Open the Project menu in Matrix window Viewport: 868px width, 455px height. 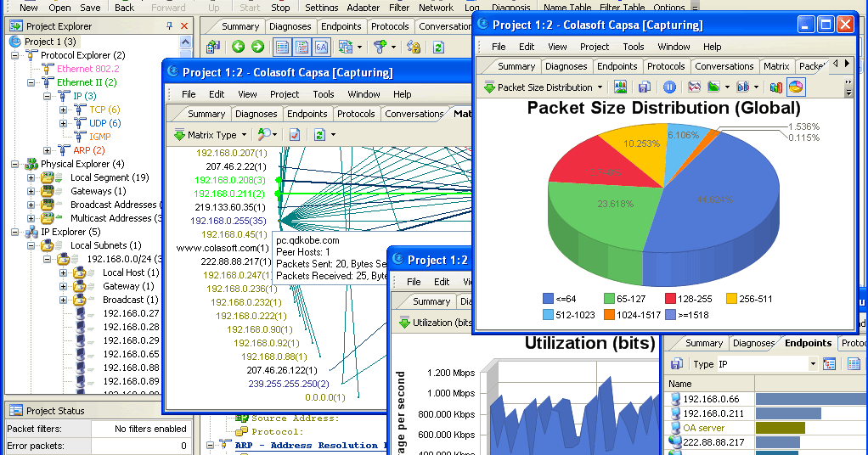(x=285, y=94)
